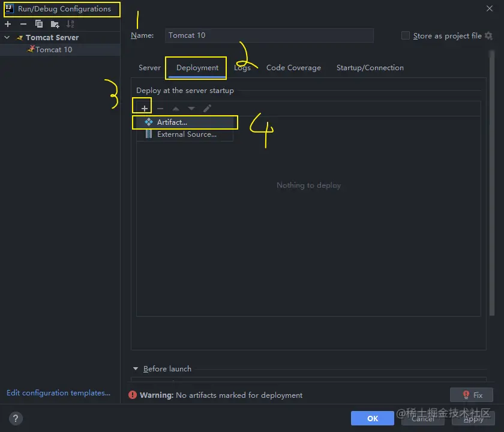Remove the selected deployment item

[x=160, y=109]
